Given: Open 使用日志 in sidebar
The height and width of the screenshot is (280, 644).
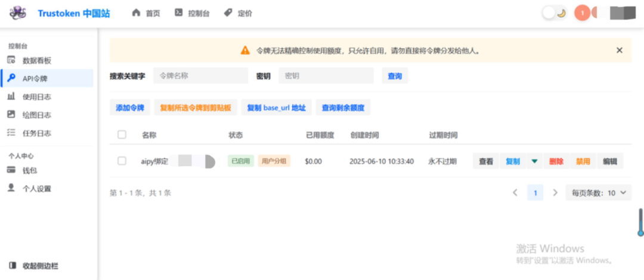Looking at the screenshot, I should pos(47,97).
